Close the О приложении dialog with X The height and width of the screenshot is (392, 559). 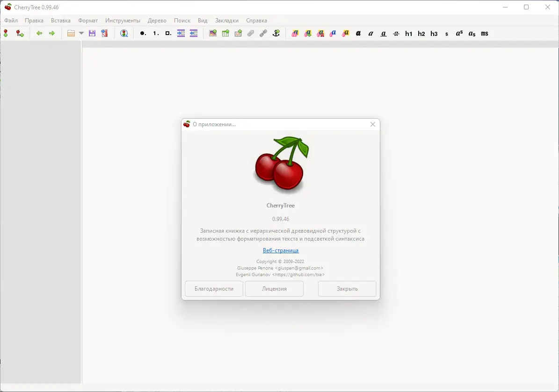click(x=372, y=124)
